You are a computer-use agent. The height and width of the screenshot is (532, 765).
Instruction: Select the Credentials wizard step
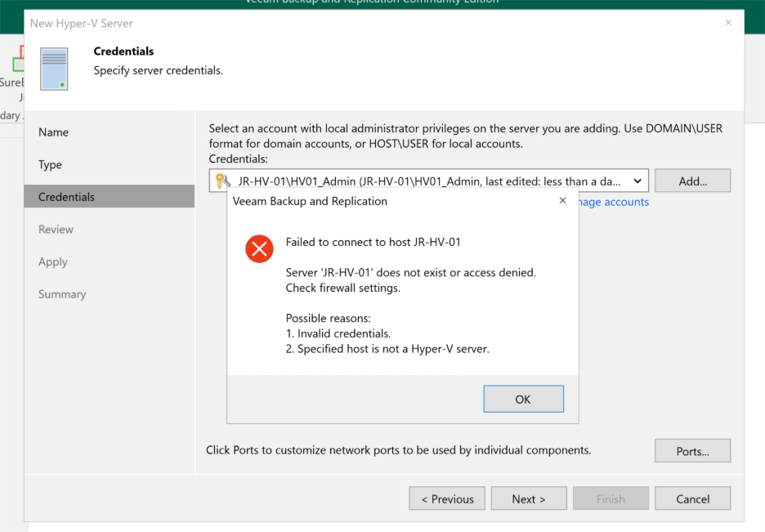67,197
